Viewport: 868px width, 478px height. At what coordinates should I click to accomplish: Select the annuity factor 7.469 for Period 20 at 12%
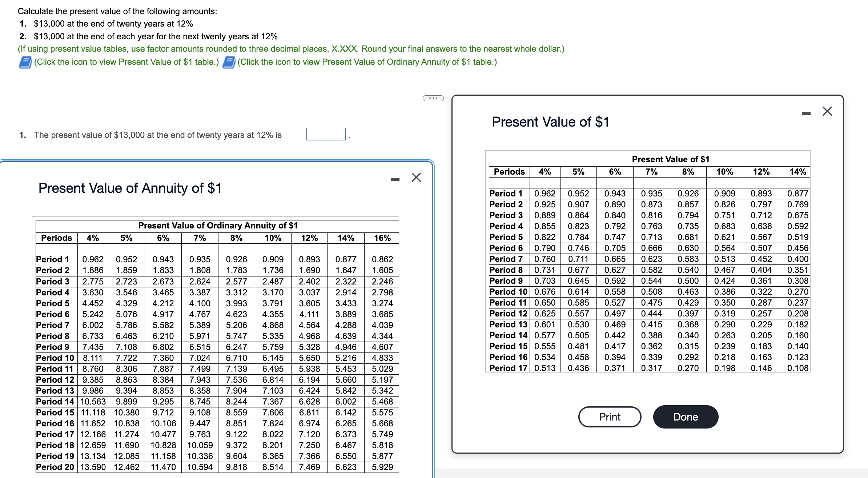tap(308, 467)
